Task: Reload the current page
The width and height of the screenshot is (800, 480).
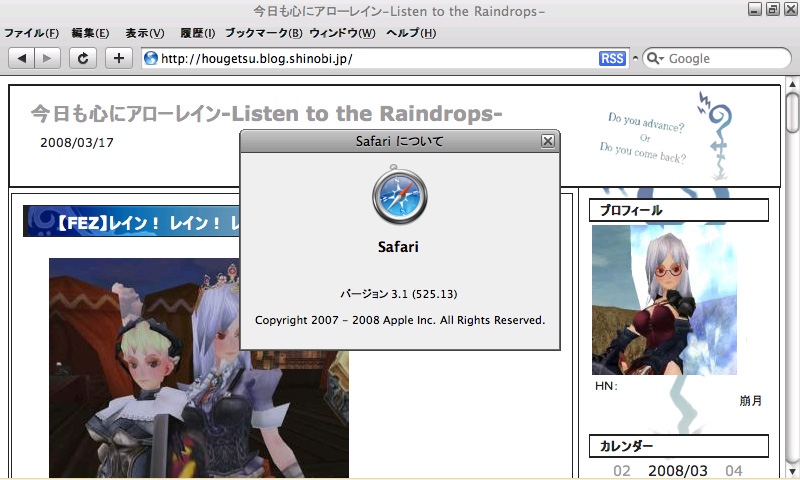Action: (x=83, y=58)
